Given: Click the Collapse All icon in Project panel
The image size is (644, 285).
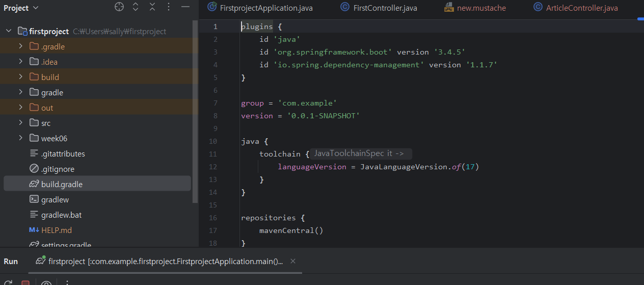Looking at the screenshot, I should tap(152, 7).
